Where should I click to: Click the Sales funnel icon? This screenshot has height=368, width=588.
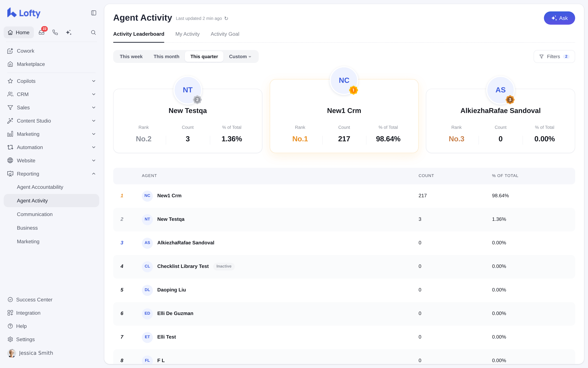coord(10,108)
